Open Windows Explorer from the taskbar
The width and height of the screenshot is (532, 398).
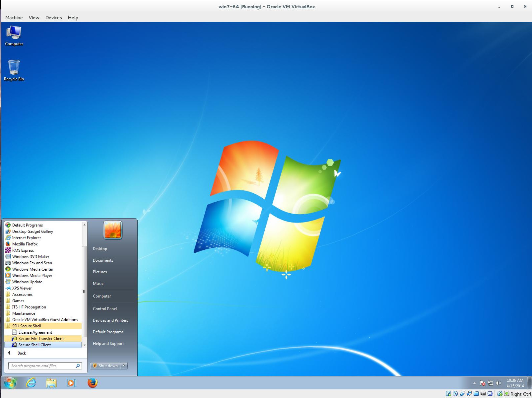click(x=51, y=383)
